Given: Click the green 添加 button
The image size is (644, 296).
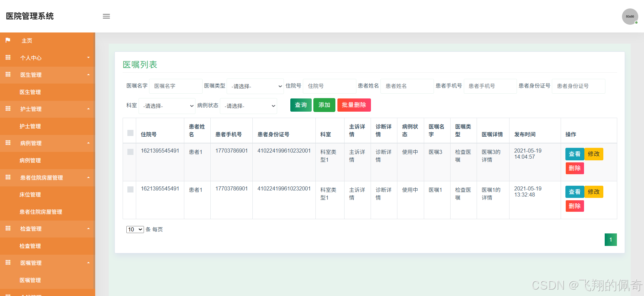Looking at the screenshot, I should click(324, 105).
